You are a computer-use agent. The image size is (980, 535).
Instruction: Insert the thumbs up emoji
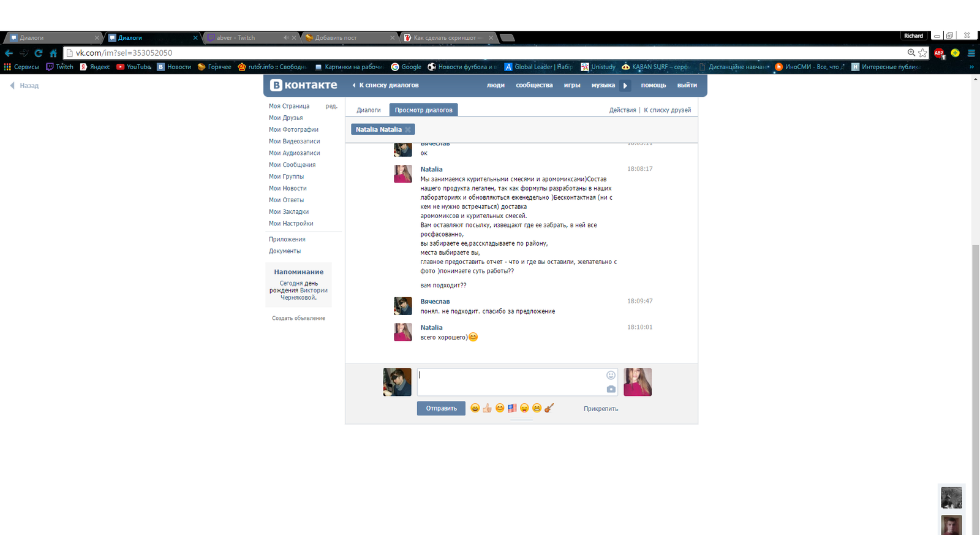point(487,408)
